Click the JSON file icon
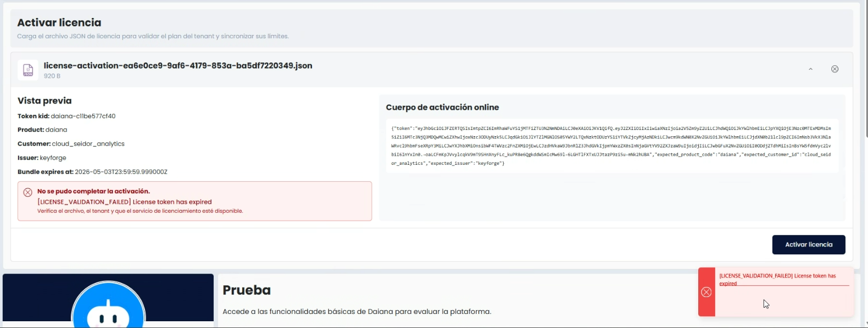Image resolution: width=868 pixels, height=328 pixels. click(x=28, y=70)
